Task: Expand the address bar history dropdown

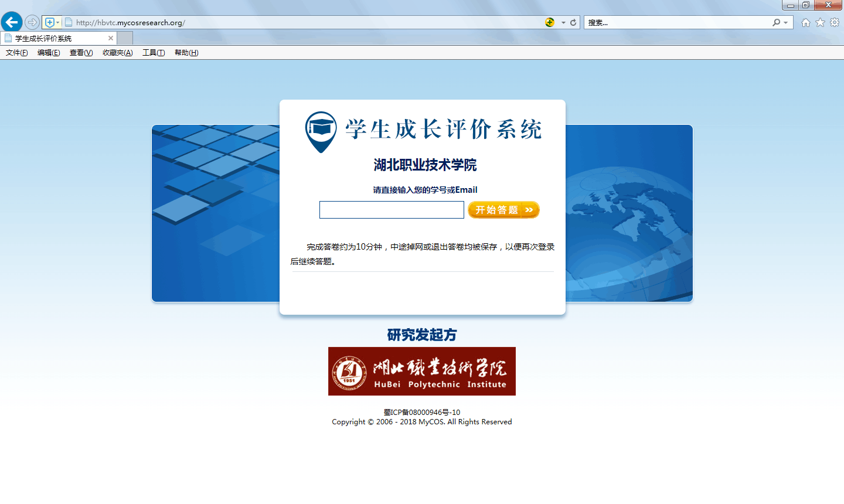Action: coord(563,22)
